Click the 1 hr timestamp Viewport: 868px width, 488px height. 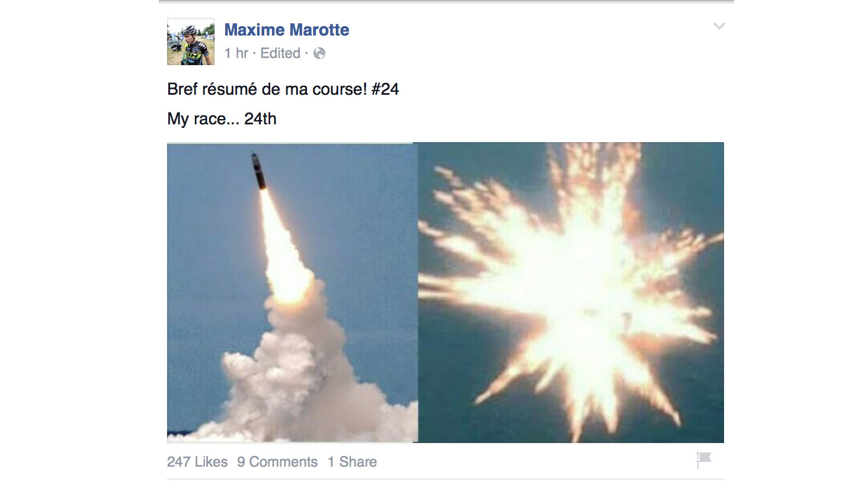pyautogui.click(x=236, y=53)
